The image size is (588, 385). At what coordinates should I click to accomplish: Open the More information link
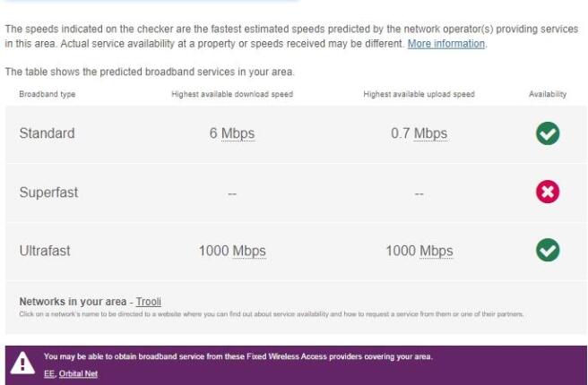tap(446, 43)
